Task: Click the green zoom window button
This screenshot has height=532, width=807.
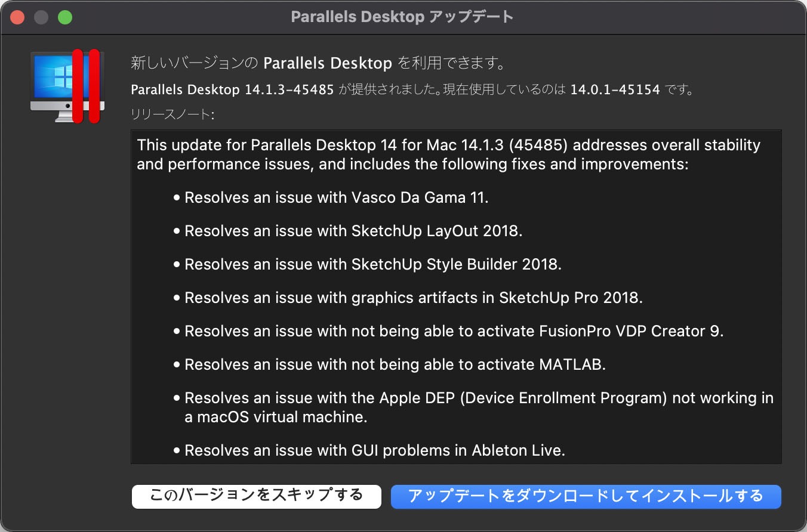Action: coord(65,17)
